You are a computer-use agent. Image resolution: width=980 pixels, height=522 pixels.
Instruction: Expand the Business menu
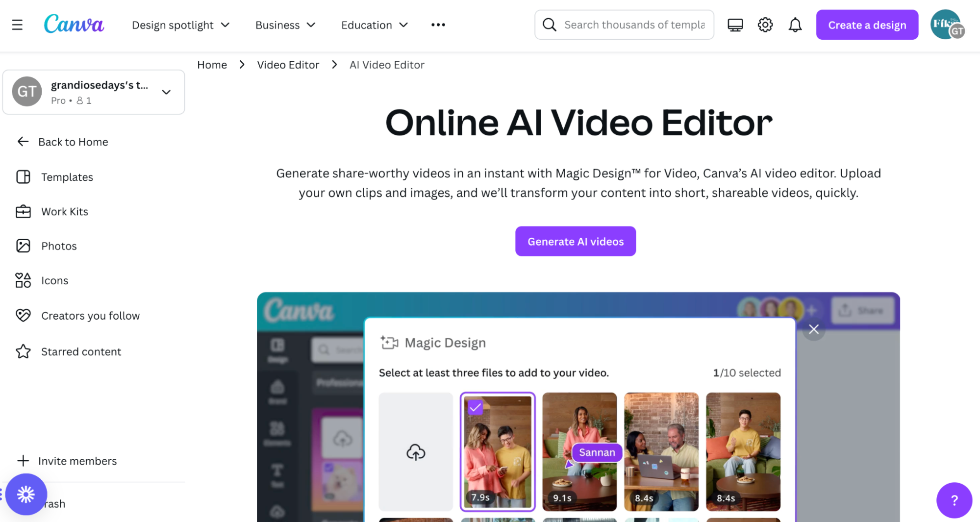point(285,25)
